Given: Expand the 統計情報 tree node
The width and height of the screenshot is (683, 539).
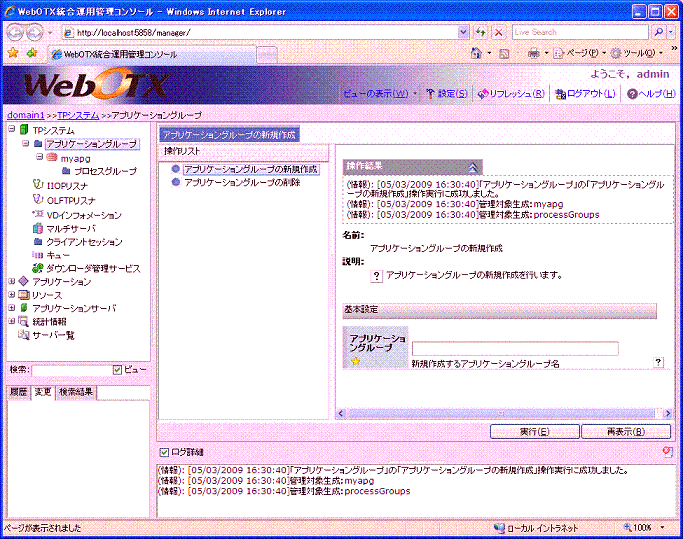Looking at the screenshot, I should [x=12, y=322].
